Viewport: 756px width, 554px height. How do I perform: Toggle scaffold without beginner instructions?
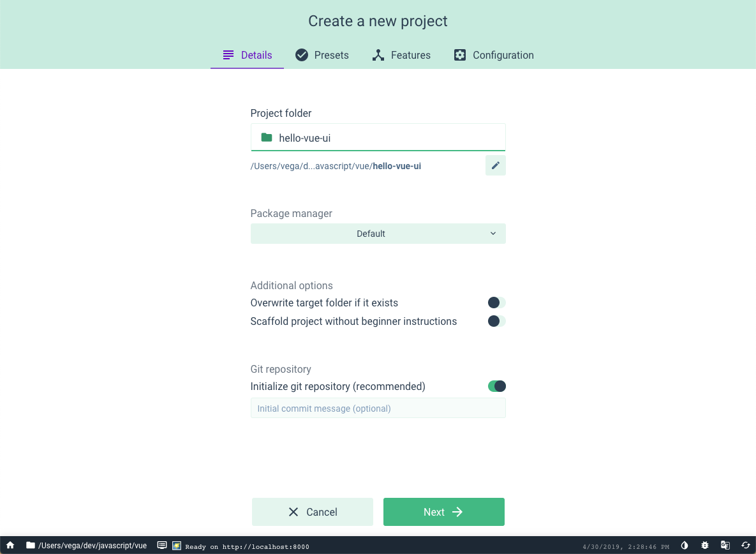[x=496, y=321]
